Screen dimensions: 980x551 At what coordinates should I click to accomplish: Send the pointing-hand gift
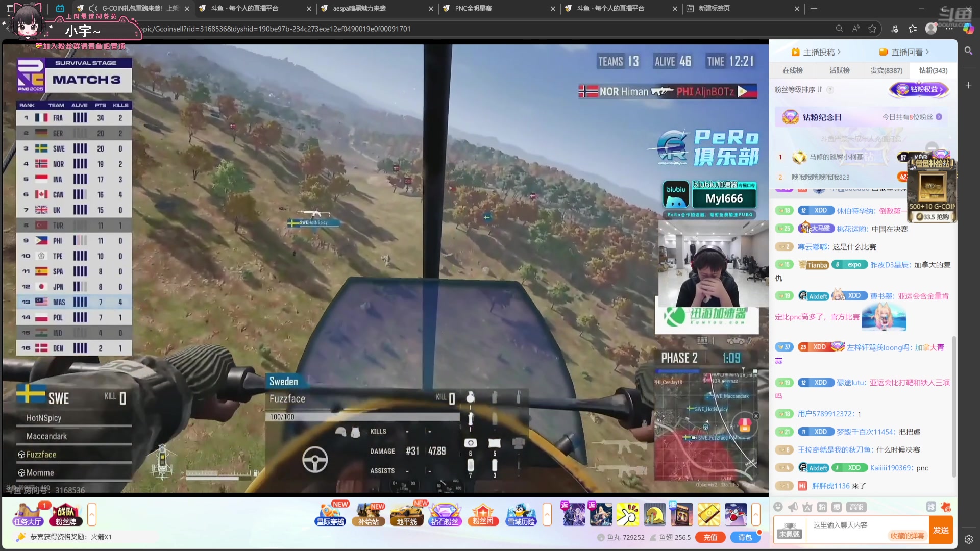(x=627, y=514)
